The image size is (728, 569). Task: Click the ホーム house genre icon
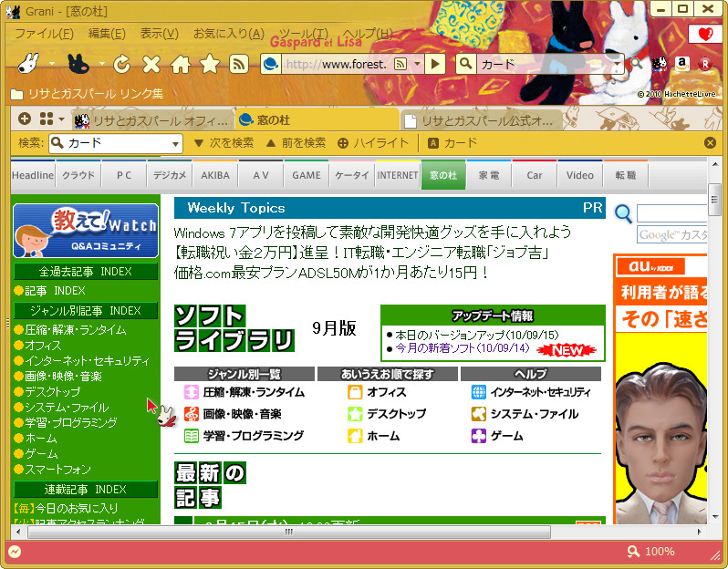(x=355, y=436)
